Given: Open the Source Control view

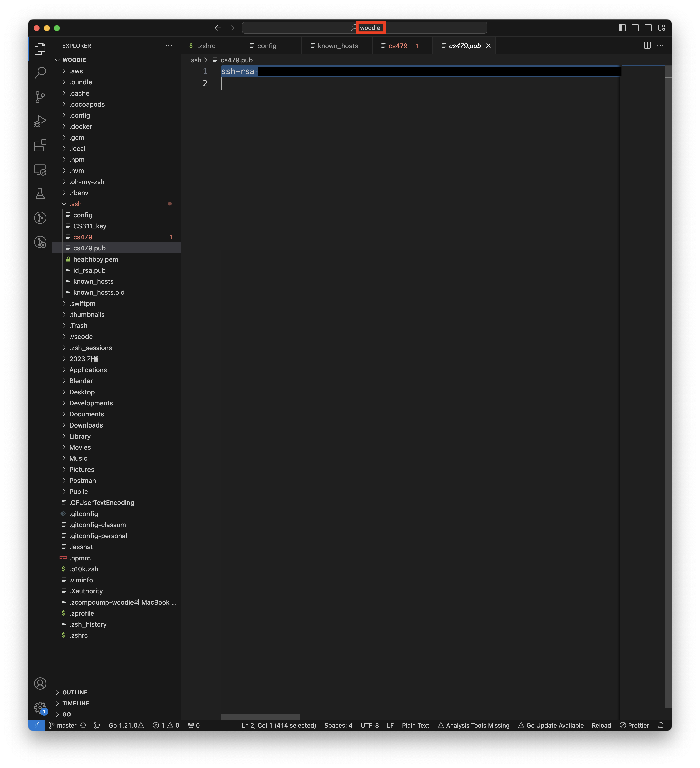Looking at the screenshot, I should coord(40,97).
